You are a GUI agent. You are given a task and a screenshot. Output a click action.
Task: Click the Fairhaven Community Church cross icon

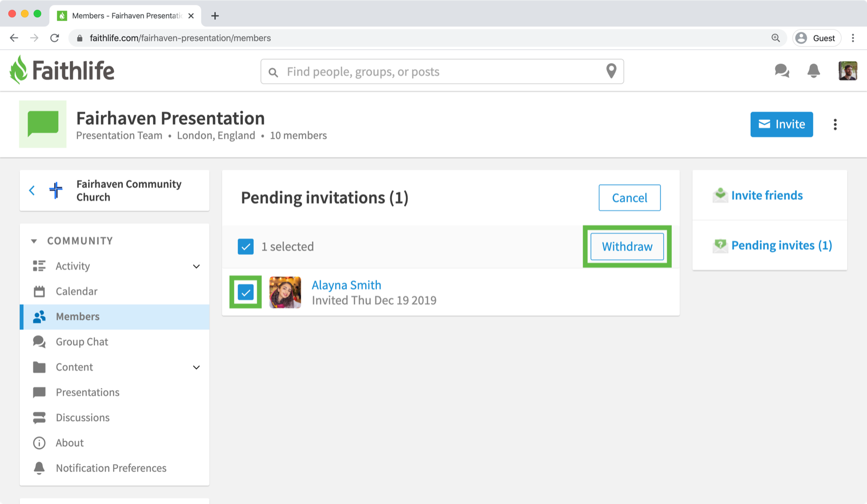(x=56, y=191)
